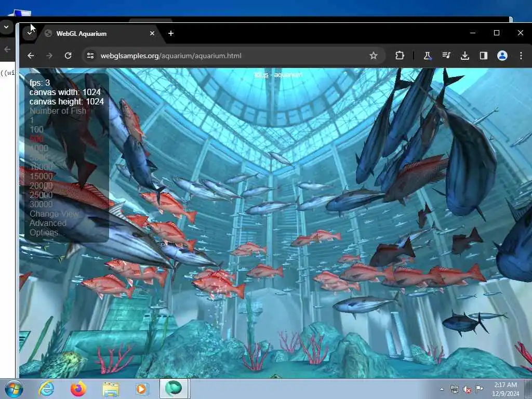Bookmark this page with the star icon
Image resolution: width=532 pixels, height=399 pixels.
pyautogui.click(x=374, y=56)
